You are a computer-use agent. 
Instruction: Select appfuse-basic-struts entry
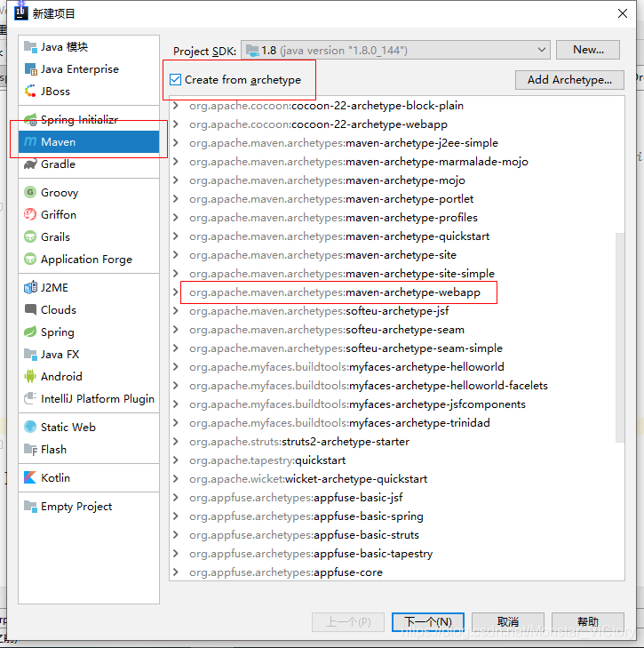304,535
